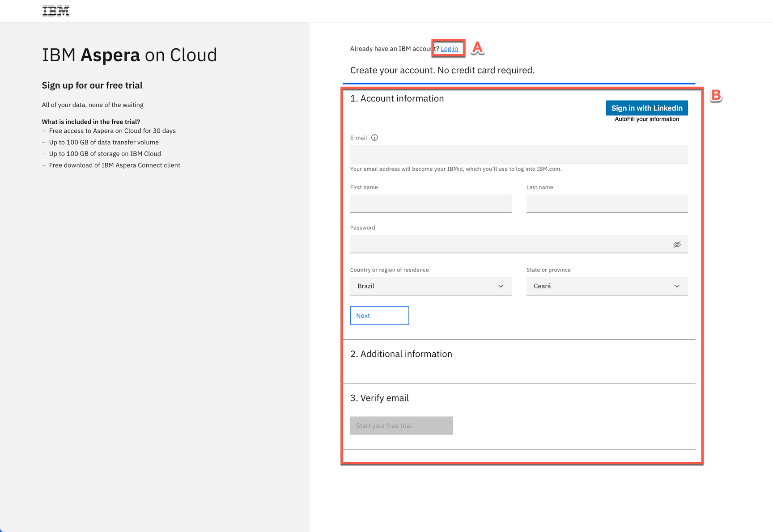Click the Next button
Viewport: 773px width, 532px height.
[x=379, y=315]
